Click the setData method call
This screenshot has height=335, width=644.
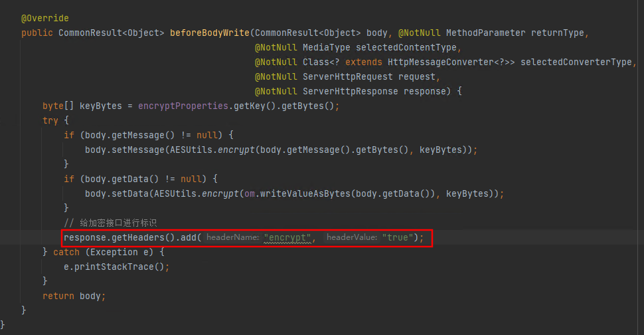tap(130, 193)
